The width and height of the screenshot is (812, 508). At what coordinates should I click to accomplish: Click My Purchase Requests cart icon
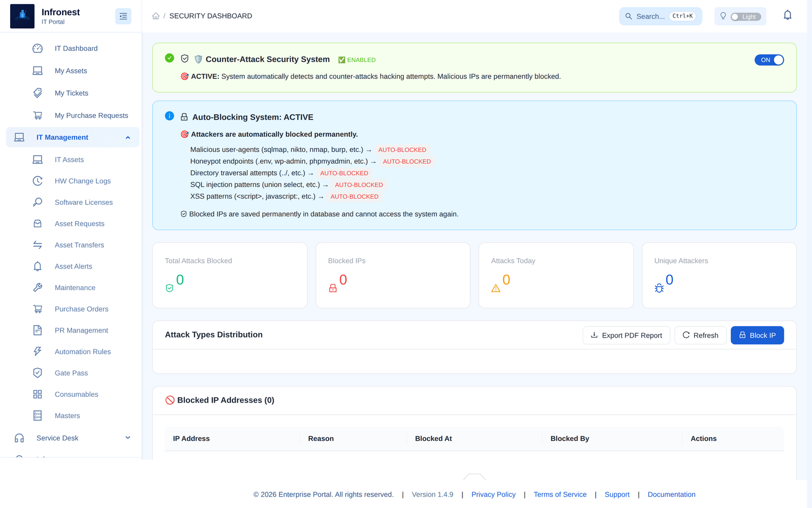[38, 115]
